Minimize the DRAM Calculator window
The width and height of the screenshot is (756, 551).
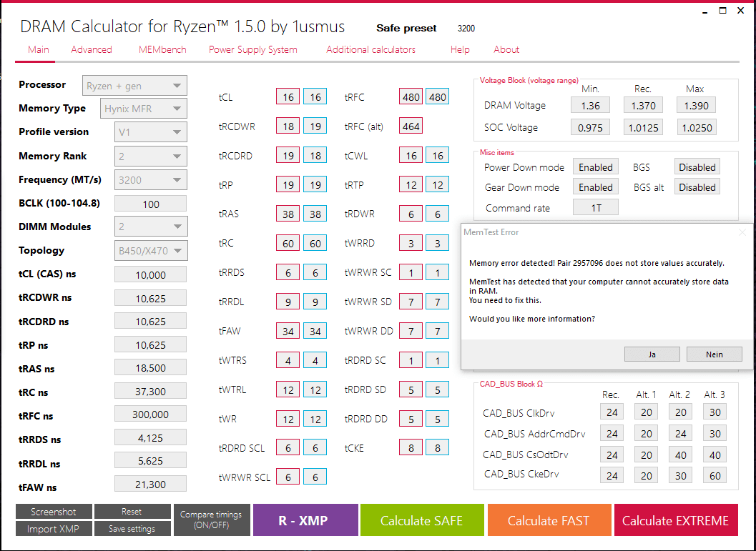coord(706,11)
